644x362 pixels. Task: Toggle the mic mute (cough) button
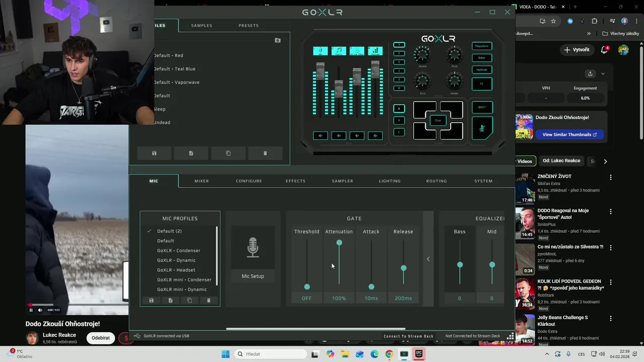481,128
